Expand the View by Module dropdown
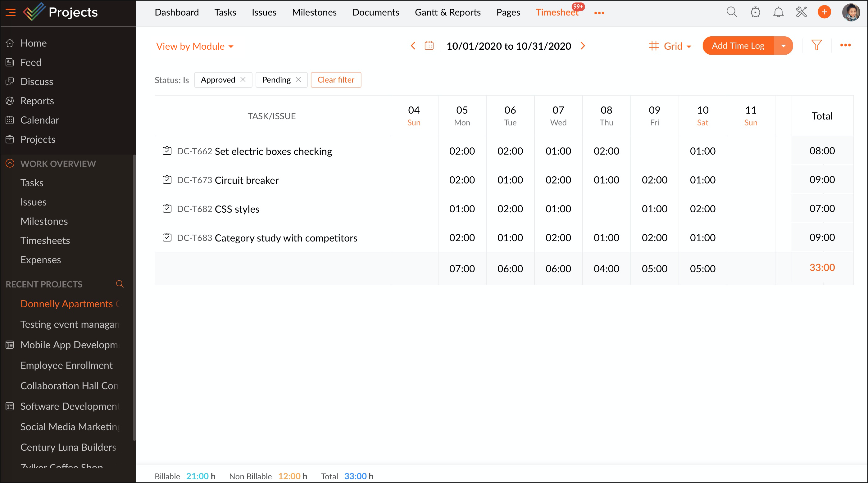Viewport: 868px width, 483px height. (195, 46)
